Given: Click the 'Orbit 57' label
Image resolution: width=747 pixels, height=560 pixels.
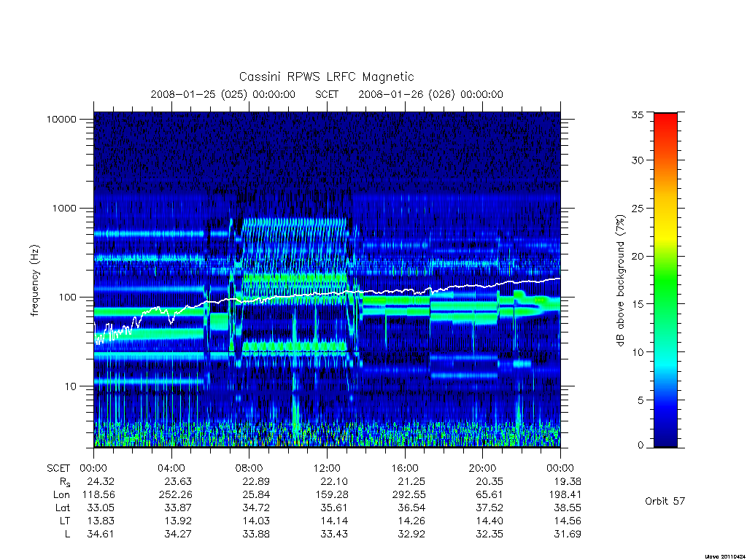Looking at the screenshot, I should pyautogui.click(x=665, y=501).
